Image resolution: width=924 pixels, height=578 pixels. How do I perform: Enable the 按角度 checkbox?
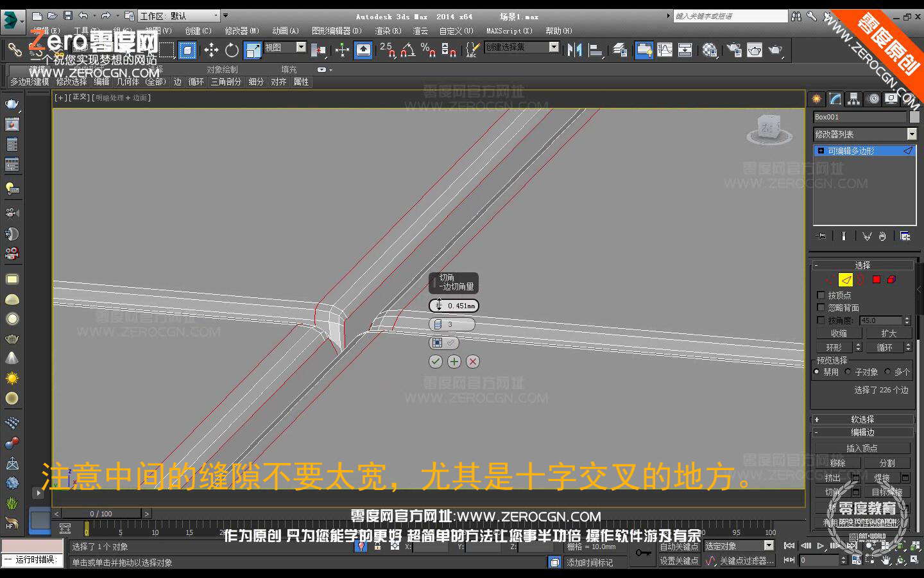tap(821, 320)
